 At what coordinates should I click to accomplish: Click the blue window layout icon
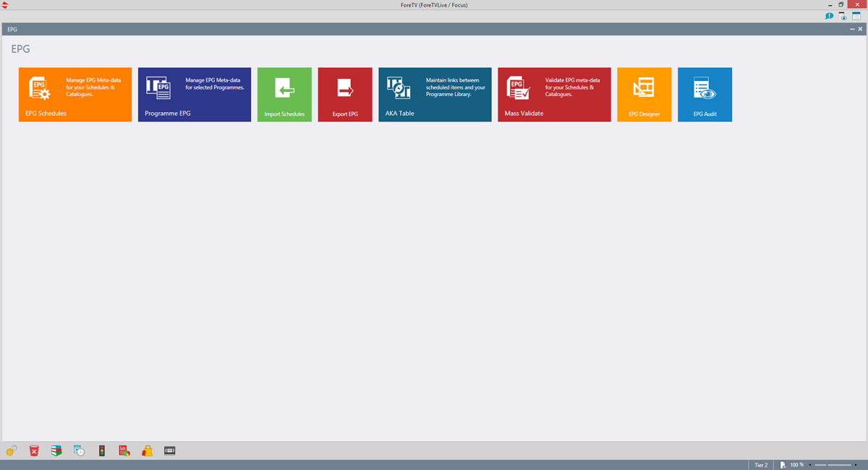(856, 16)
